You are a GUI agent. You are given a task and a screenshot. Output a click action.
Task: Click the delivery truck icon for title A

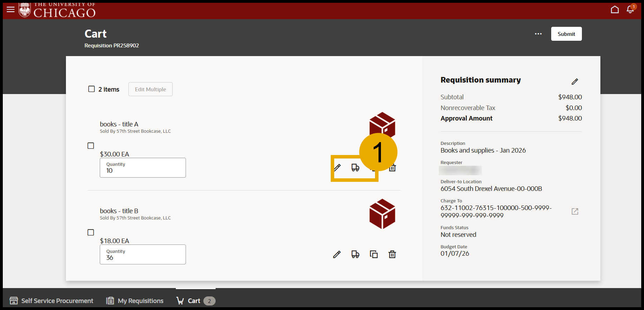point(355,168)
